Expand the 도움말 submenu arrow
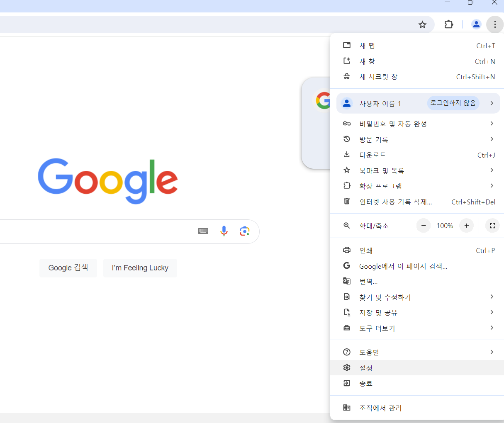The image size is (504, 423). (492, 352)
